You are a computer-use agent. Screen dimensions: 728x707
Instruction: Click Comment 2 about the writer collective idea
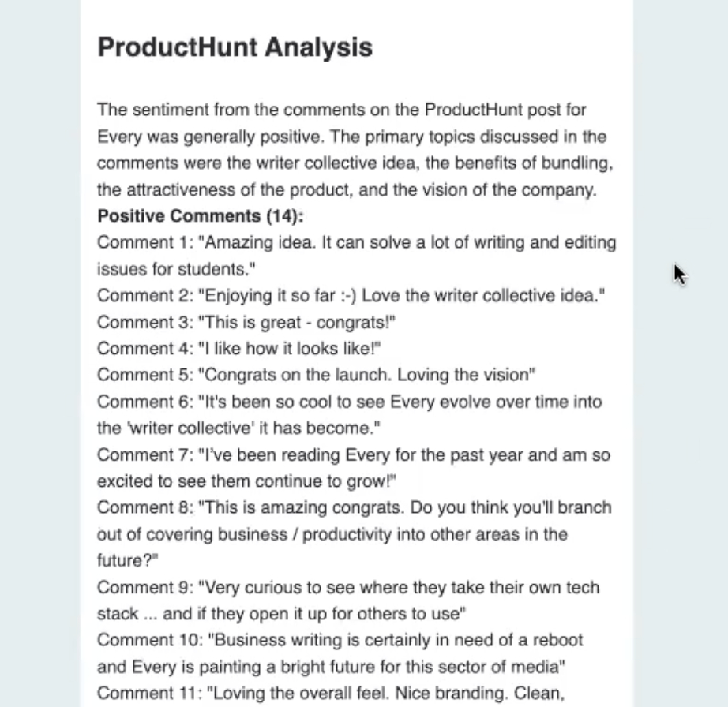point(351,296)
